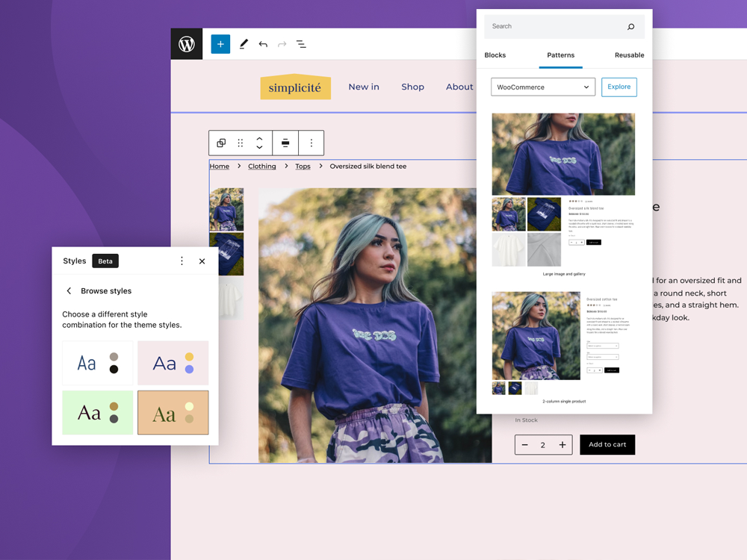This screenshot has width=747, height=560.
Task: Go back from Browse styles
Action: point(69,291)
